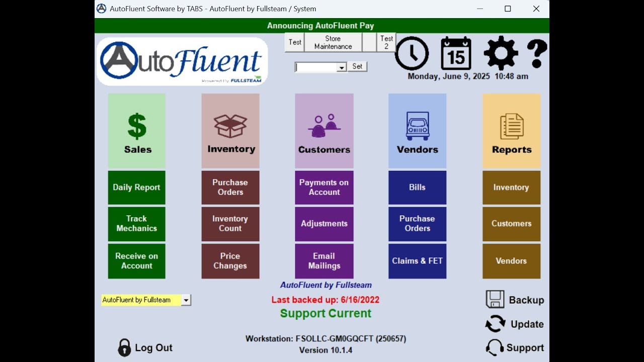Maximize the AutoFluent window
This screenshot has height=362, width=644.
(508, 9)
